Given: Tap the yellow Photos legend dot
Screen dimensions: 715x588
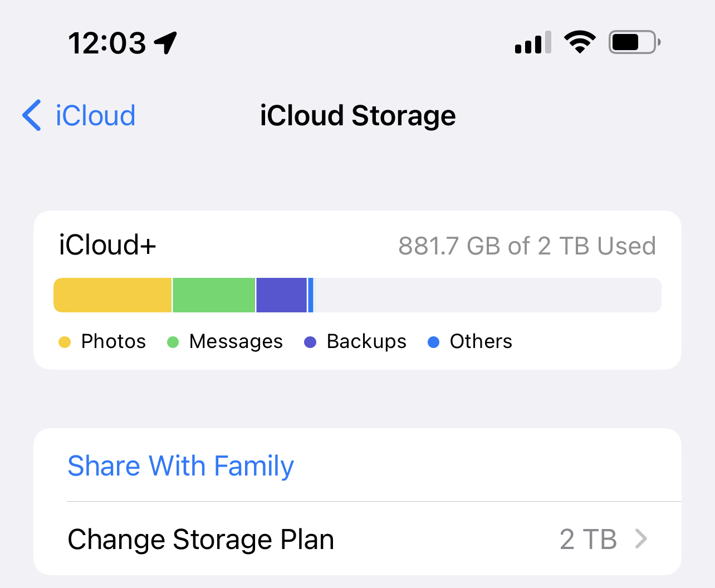Looking at the screenshot, I should (65, 342).
